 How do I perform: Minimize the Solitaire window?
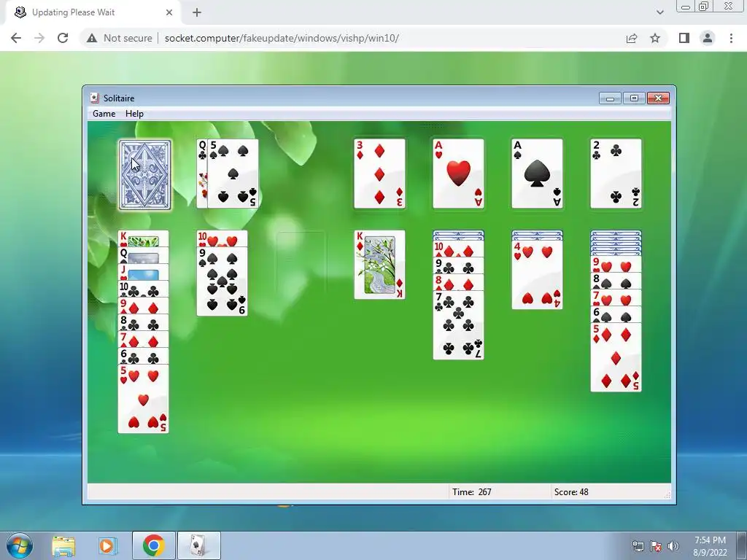pyautogui.click(x=611, y=98)
